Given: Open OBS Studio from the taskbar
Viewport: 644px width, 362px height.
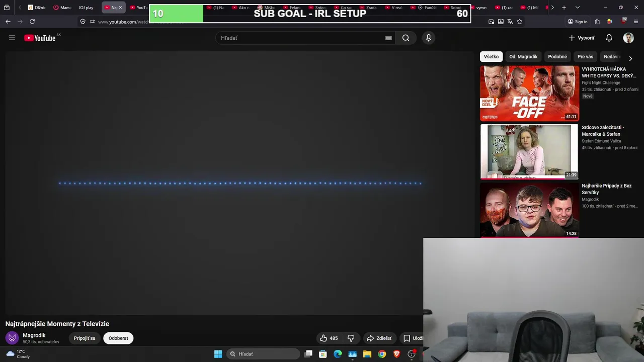Looking at the screenshot, I should [x=412, y=354].
